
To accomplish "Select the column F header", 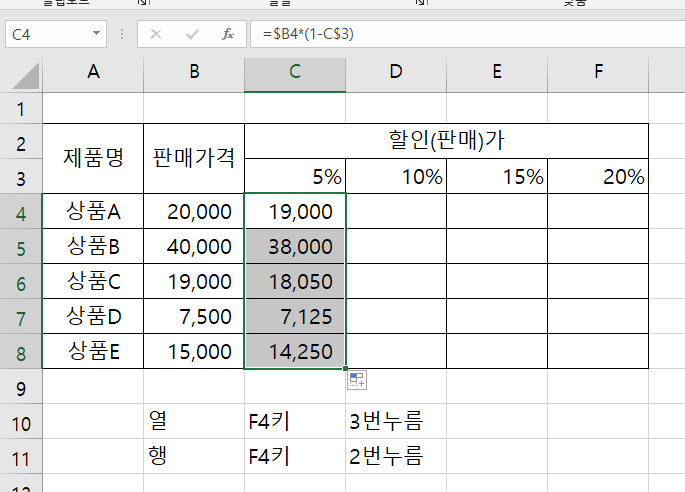I will click(598, 71).
